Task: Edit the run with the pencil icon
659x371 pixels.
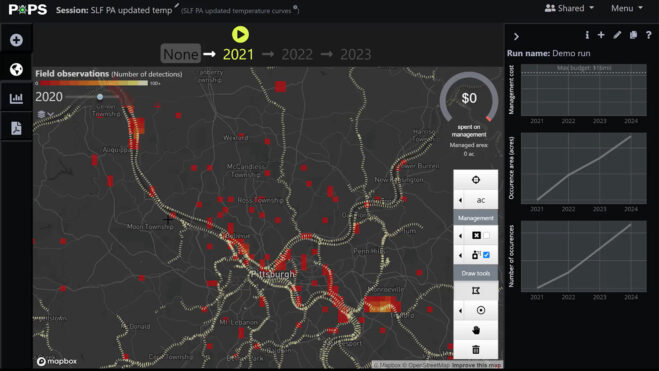Action: [x=617, y=35]
